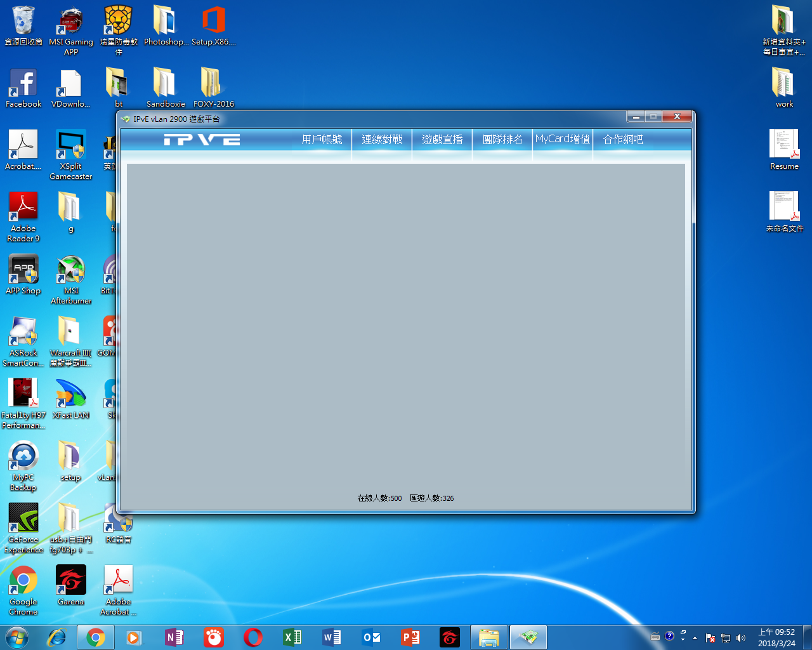
Task: Select the bt folder icon
Action: [119, 88]
